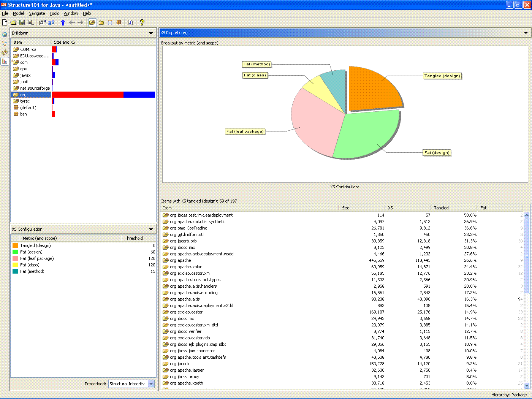Open the folder tree perspective in the sidebar
The width and height of the screenshot is (532, 399).
point(5,44)
